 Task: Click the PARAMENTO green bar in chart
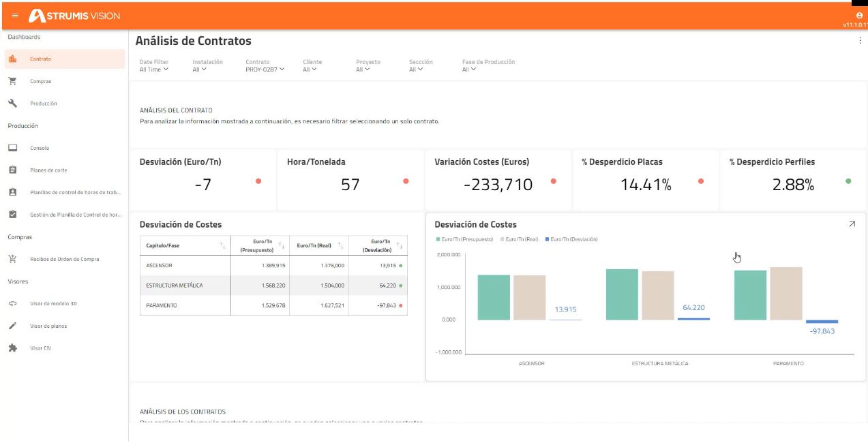[x=750, y=295]
